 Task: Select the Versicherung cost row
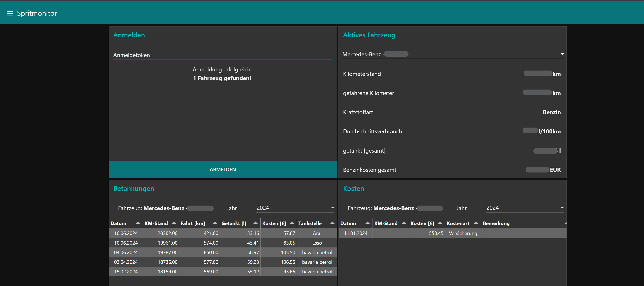coord(452,233)
